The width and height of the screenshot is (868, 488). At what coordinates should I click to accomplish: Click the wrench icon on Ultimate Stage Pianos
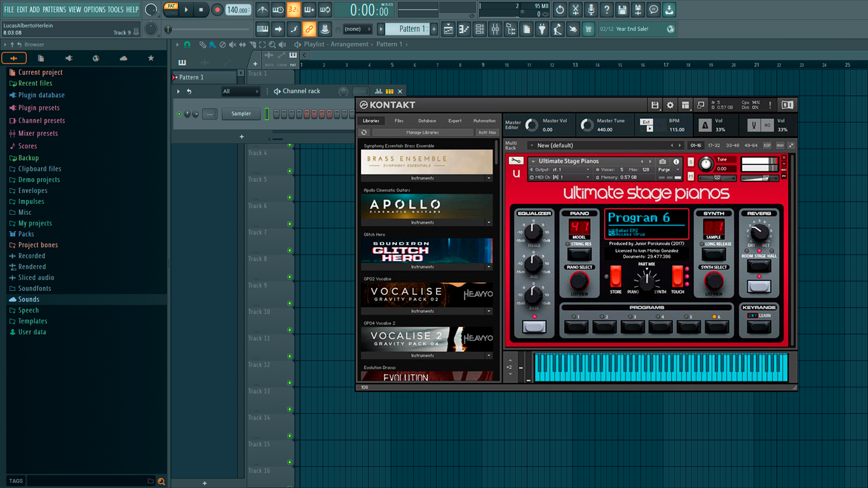coord(516,161)
